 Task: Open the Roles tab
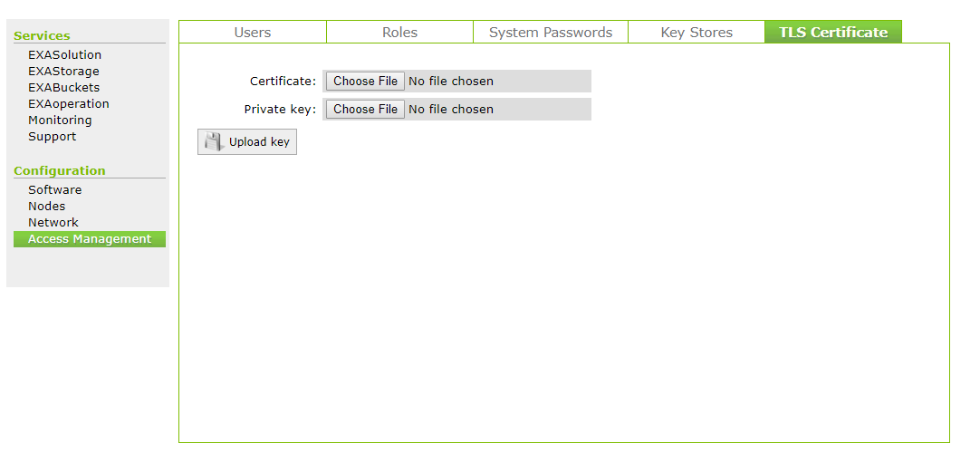click(x=399, y=33)
